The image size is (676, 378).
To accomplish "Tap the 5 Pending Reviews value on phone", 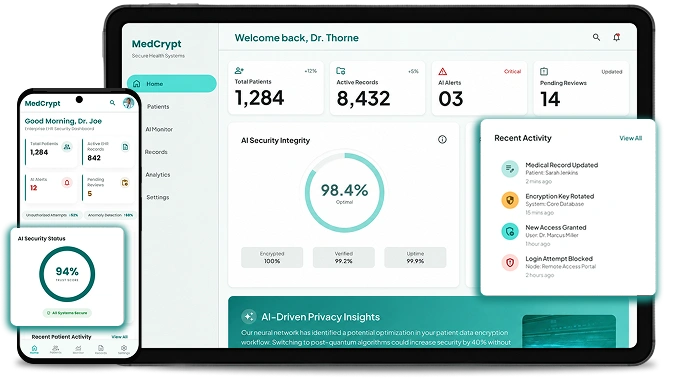I will tap(90, 194).
